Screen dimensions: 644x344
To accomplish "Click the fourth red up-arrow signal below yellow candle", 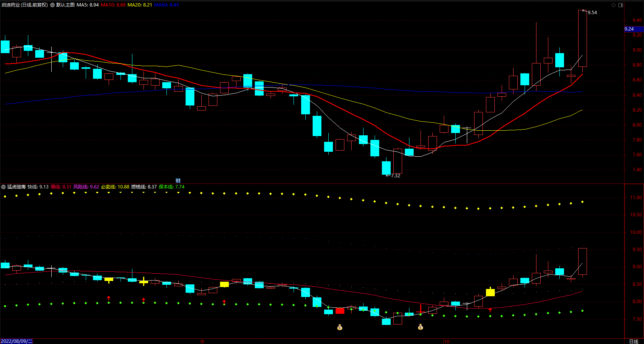I will tap(490, 310).
